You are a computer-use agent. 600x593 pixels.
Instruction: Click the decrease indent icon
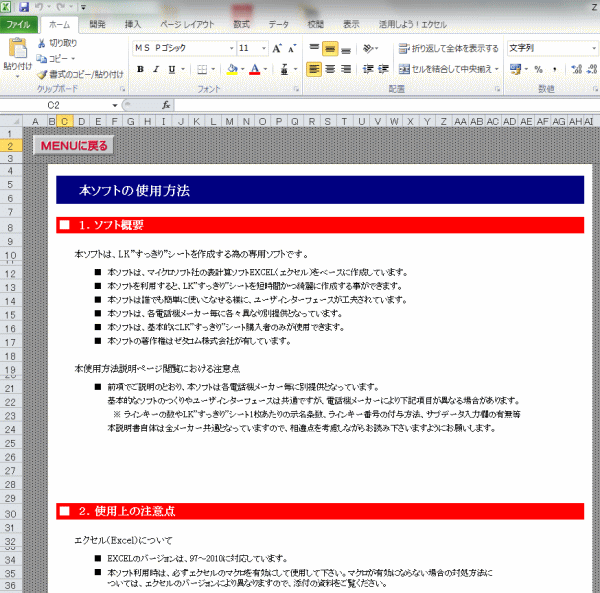point(368,69)
